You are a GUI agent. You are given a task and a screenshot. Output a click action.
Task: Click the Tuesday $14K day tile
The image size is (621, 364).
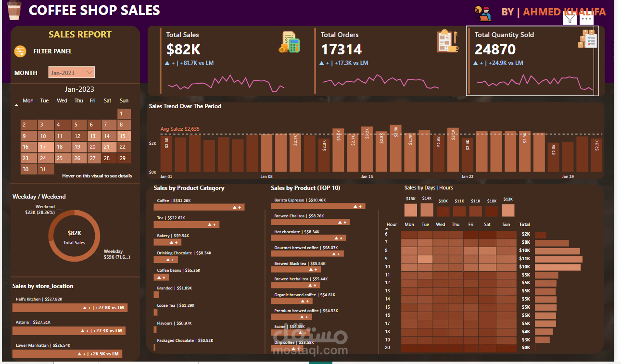point(427,210)
